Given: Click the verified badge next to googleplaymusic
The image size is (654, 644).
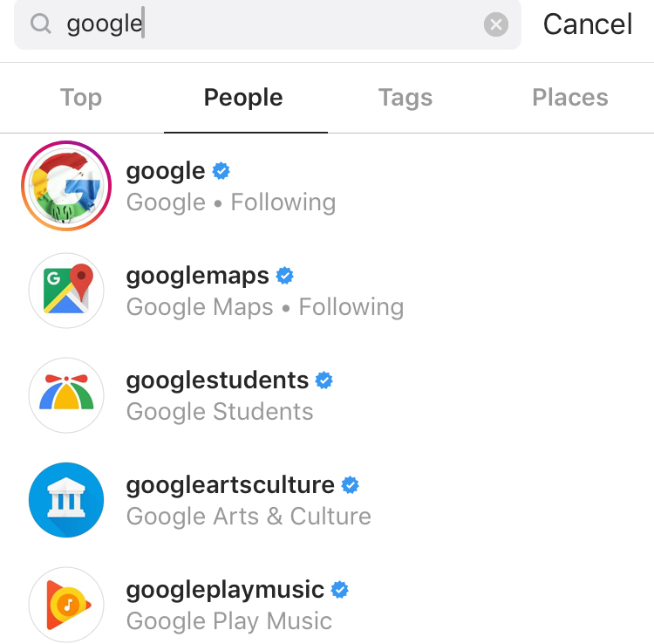Looking at the screenshot, I should [x=340, y=590].
